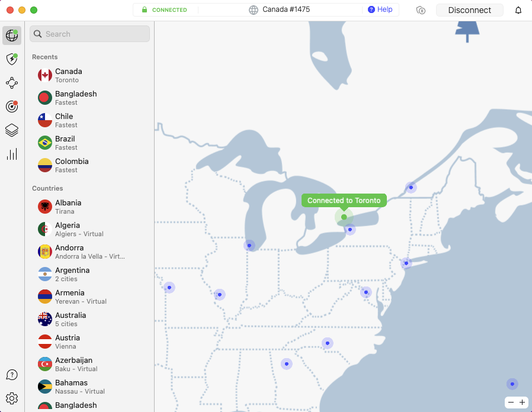
Task: Open the stacked layers sidebar icon
Action: (12, 130)
